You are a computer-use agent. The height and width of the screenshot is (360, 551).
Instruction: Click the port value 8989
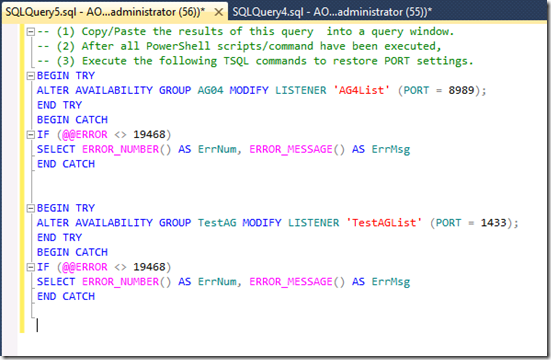[461, 90]
